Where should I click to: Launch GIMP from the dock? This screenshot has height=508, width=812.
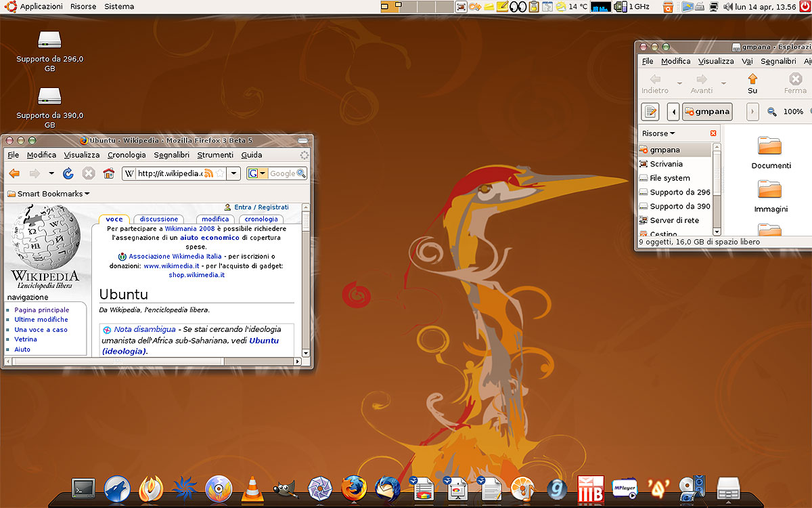click(286, 488)
